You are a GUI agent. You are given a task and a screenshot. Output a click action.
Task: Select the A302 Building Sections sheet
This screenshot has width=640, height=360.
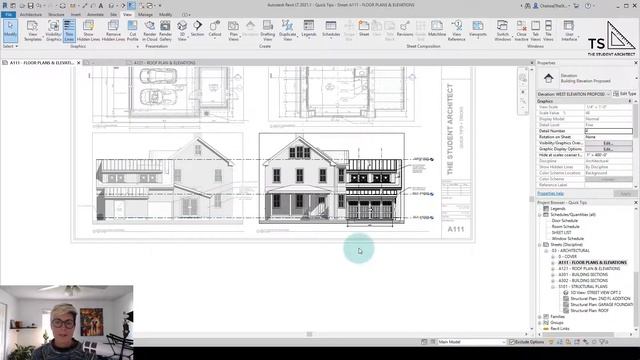(x=583, y=281)
